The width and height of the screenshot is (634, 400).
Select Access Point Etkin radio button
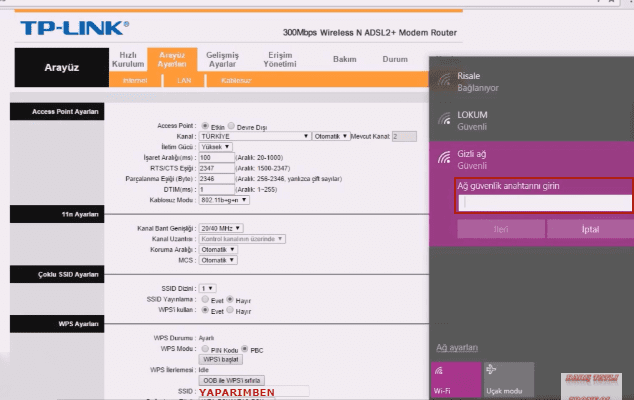pos(205,126)
